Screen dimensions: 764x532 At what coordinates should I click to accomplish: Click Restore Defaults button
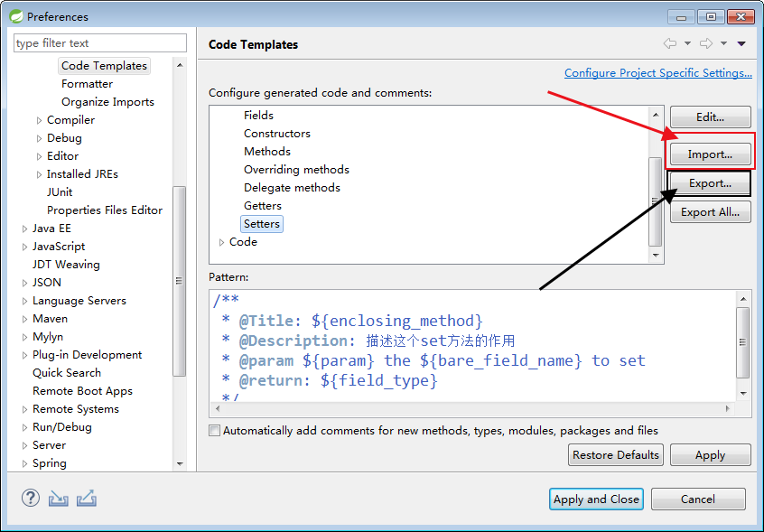click(x=615, y=454)
